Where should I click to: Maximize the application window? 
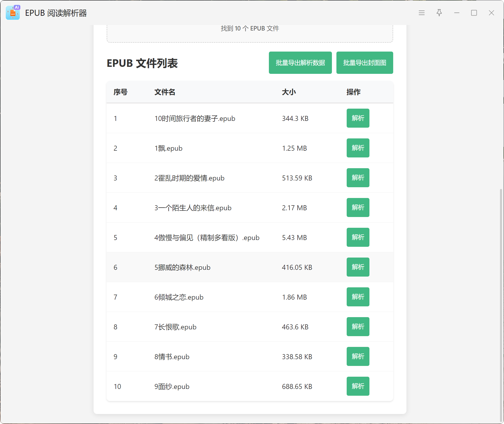(474, 13)
